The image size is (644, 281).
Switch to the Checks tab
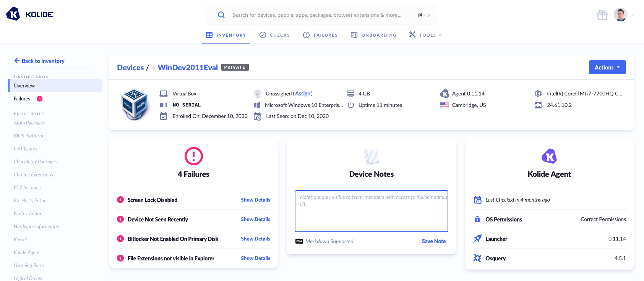[x=275, y=35]
